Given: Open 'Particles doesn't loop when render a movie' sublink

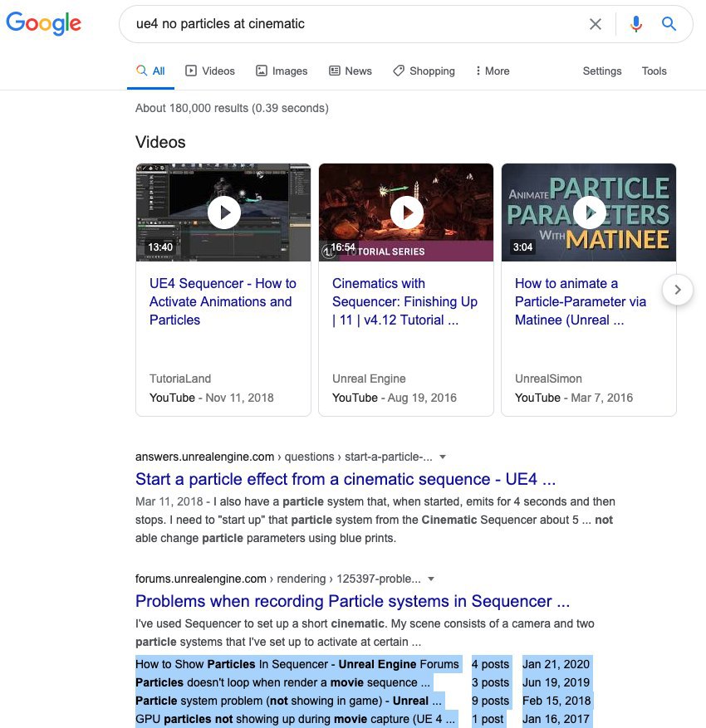Looking at the screenshot, I should 283,682.
